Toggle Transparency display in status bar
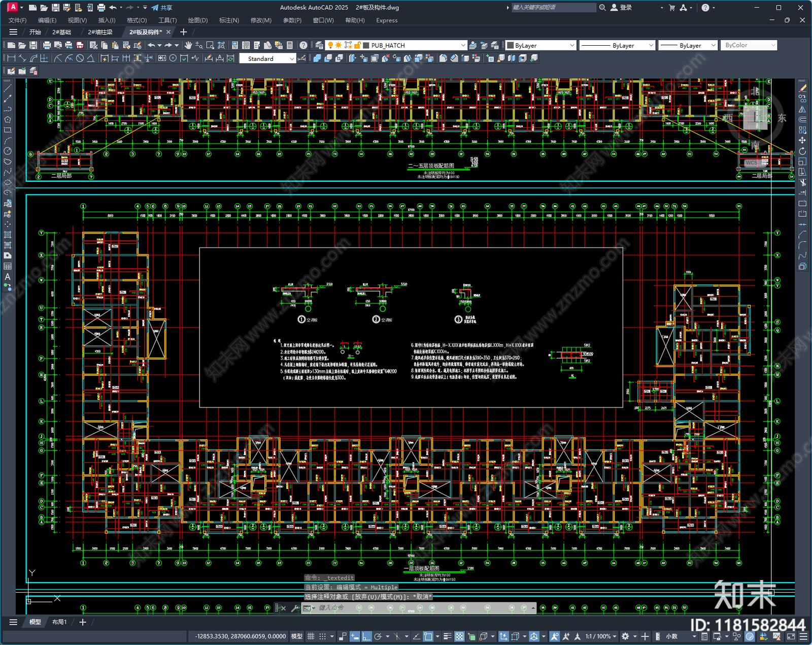Viewport: 812px width, 645px height. [459, 636]
